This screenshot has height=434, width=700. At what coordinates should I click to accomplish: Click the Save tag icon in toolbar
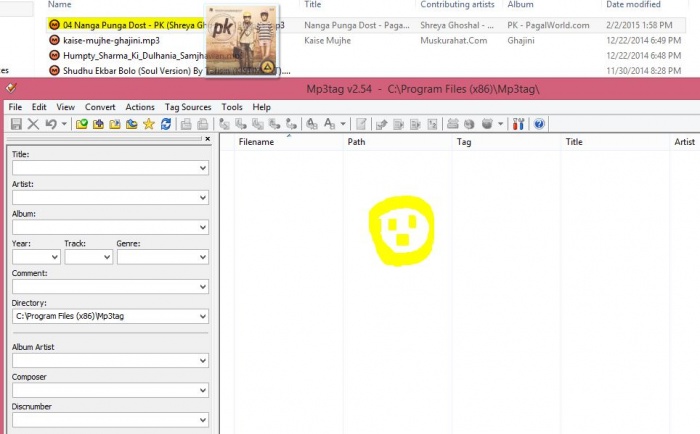point(16,124)
